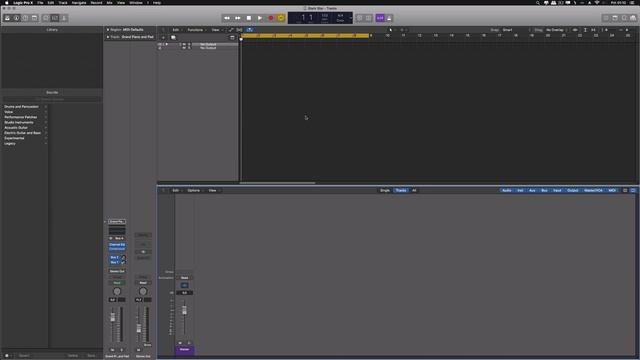Click bar 12 on the timeline ruler
This screenshot has width=640, height=360.
tap(419, 36)
